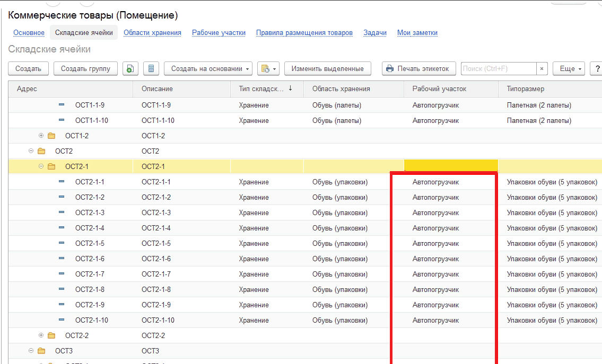This screenshot has width=602, height=364.
Task: Click into the Поиск (Ctrl+F) search field
Action: [498, 68]
